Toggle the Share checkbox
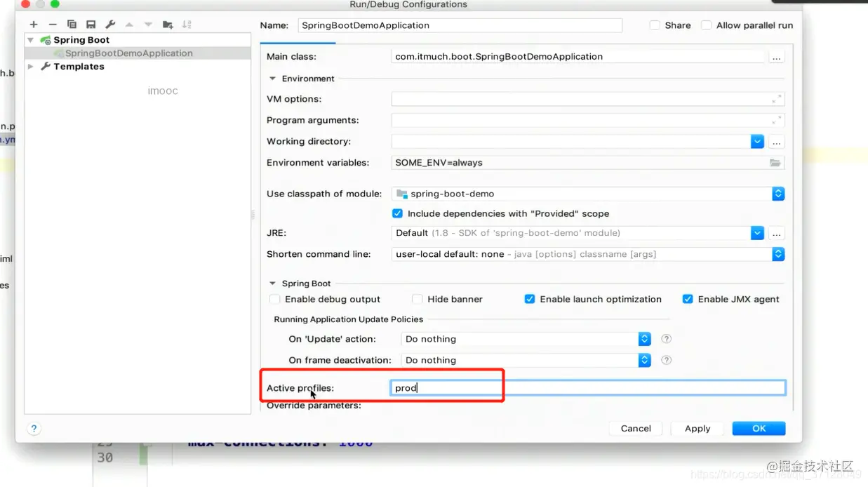 (655, 25)
